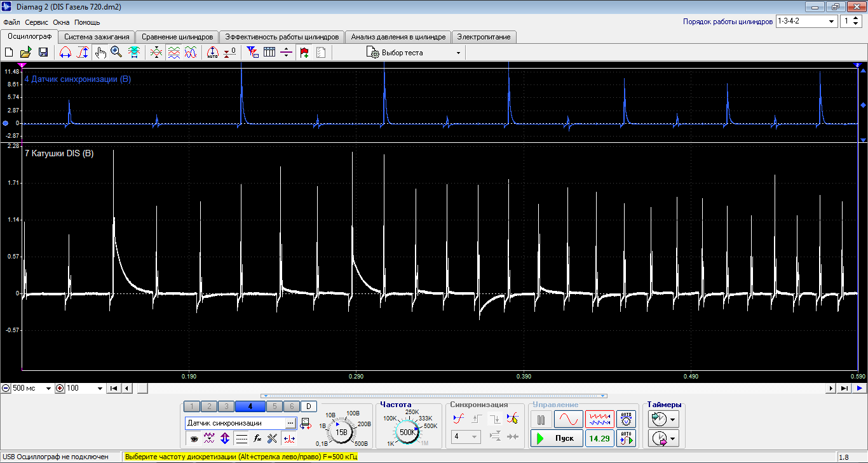The image size is (868, 463).
Task: Select the active channel 4 button
Action: 250,406
